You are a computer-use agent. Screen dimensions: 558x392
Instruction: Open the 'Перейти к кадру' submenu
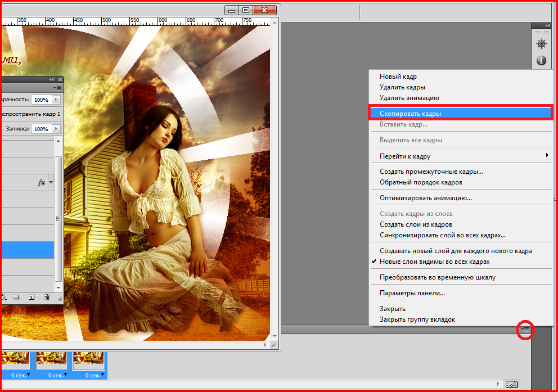461,156
